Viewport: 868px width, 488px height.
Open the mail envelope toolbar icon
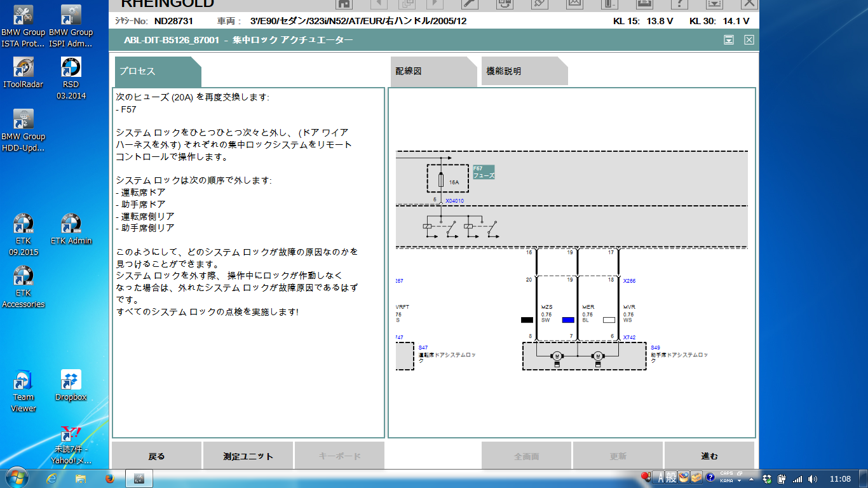pos(574,4)
